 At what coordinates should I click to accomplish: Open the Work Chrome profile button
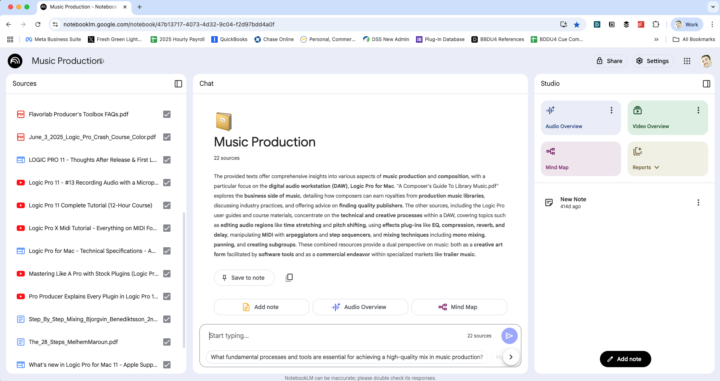click(687, 24)
